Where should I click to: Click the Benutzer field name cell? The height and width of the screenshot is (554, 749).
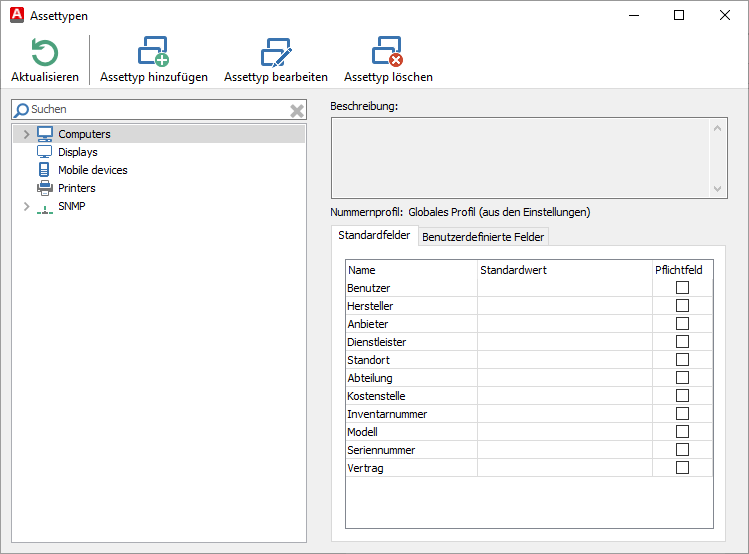[411, 288]
